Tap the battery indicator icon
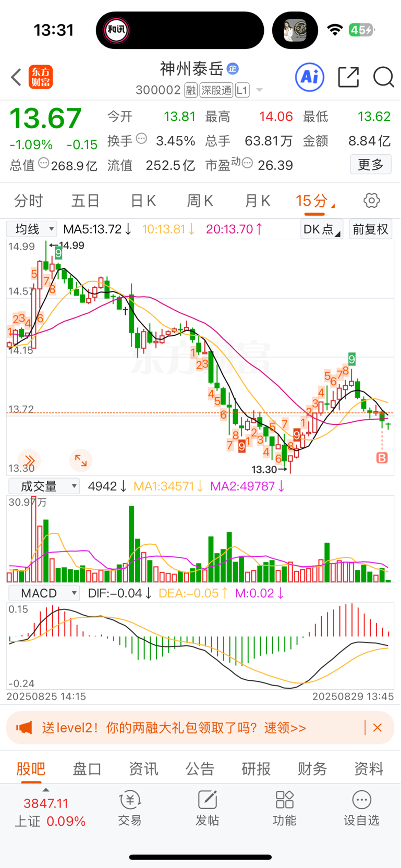401x868 pixels. [361, 30]
